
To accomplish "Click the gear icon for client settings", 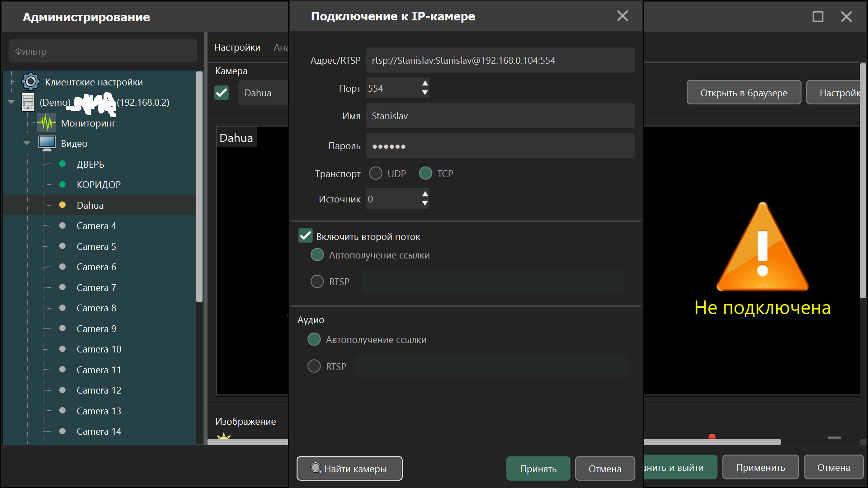I will pos(31,82).
